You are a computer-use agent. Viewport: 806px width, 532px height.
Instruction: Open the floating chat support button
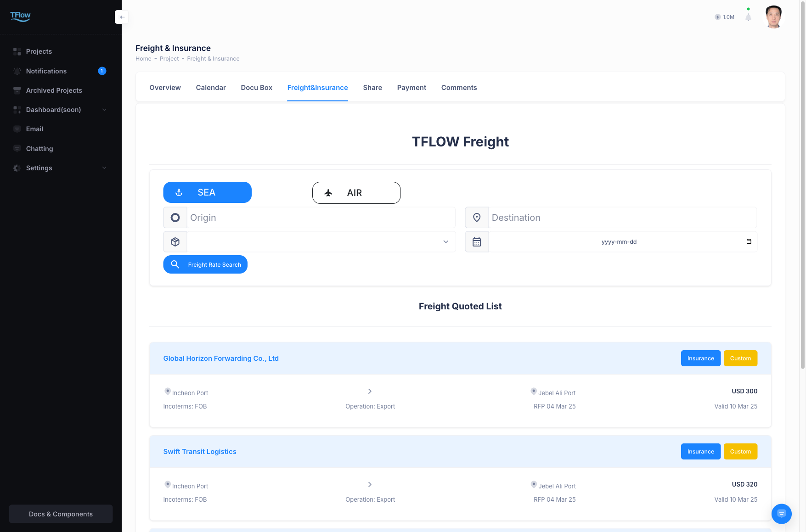[782, 514]
